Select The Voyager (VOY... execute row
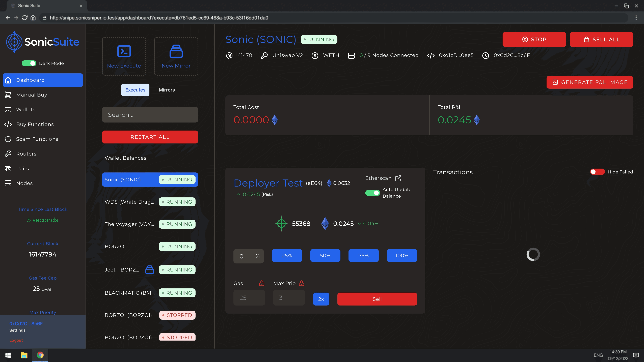 (150, 224)
